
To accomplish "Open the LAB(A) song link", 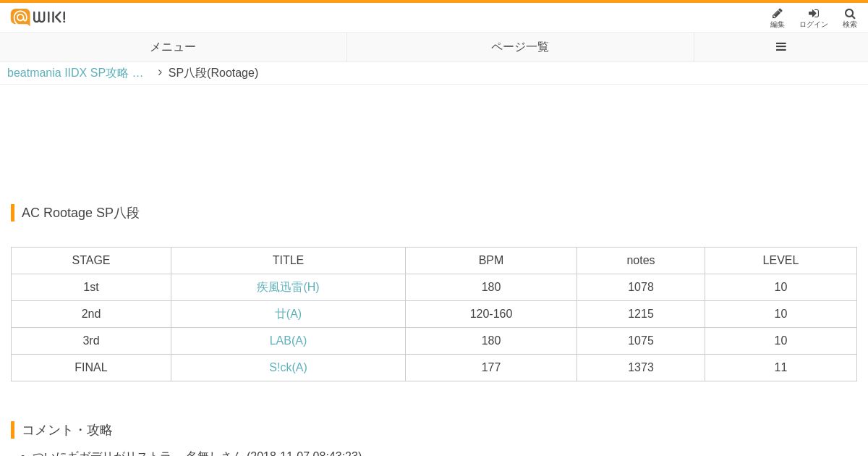I will pyautogui.click(x=288, y=341).
